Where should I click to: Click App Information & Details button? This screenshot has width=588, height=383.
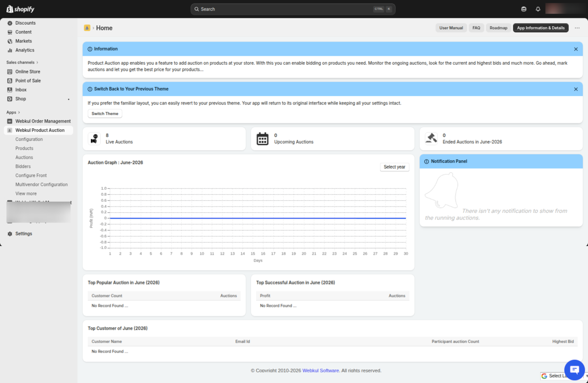click(x=541, y=28)
